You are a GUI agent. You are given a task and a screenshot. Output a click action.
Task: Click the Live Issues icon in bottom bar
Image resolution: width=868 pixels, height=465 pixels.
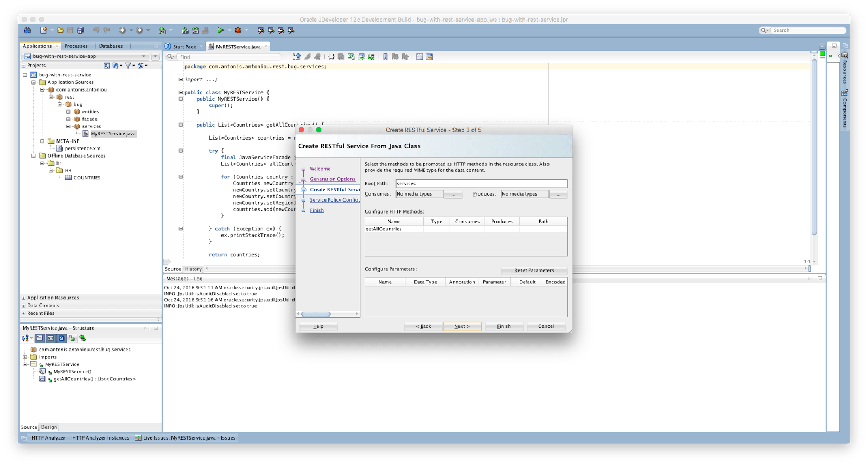[x=138, y=438]
